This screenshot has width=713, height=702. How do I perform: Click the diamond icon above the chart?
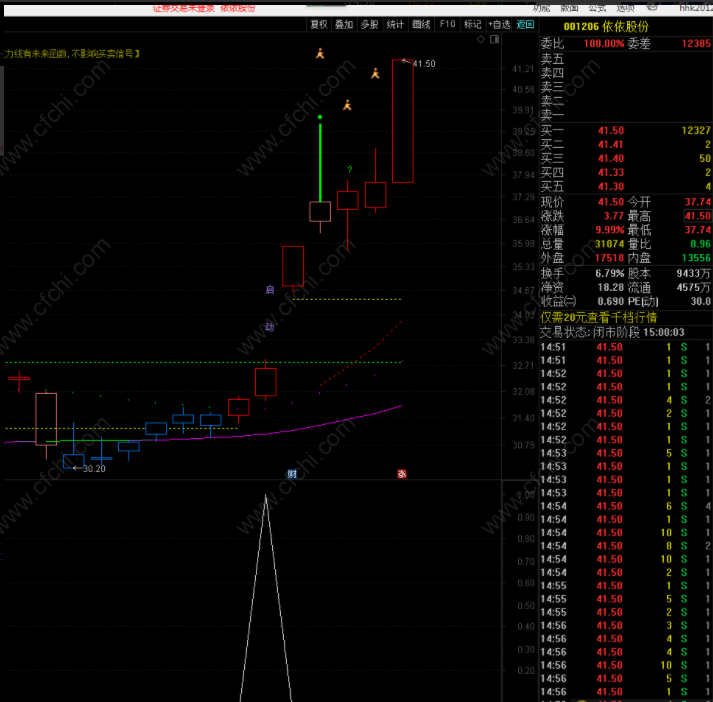click(481, 40)
